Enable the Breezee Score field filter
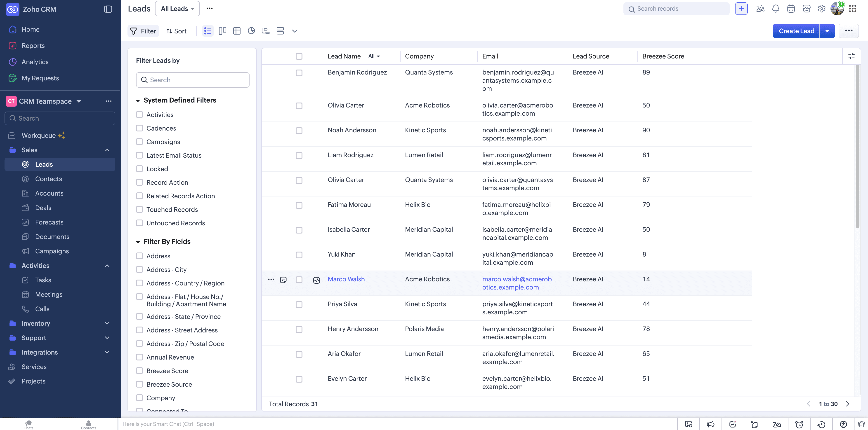Screen dimensions: 868x430 [x=139, y=370]
